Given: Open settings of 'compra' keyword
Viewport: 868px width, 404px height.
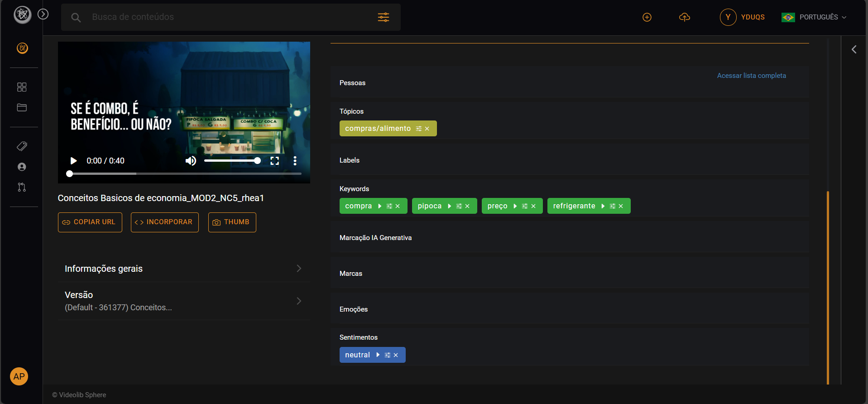Looking at the screenshot, I should 389,206.
